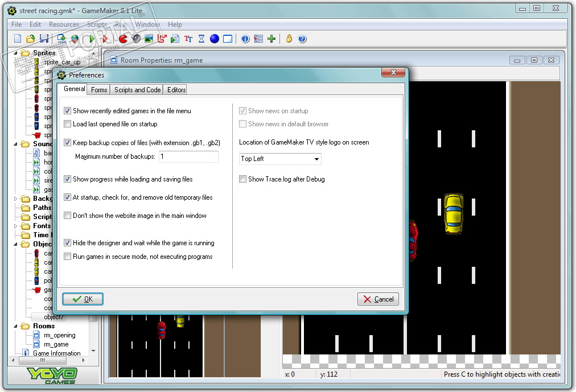Run in debug mode red arrow
The image size is (576, 392).
(105, 39)
